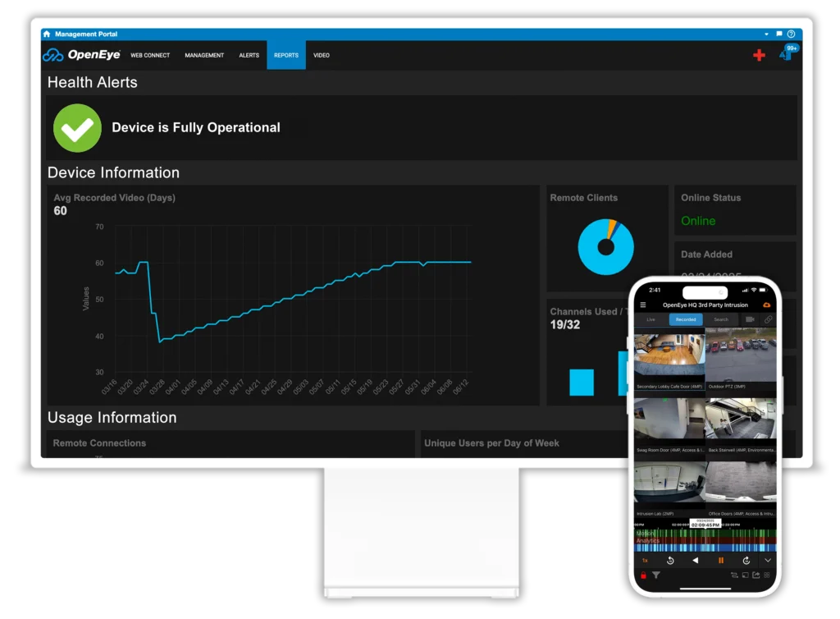Open the phone app hamburger menu
The height and width of the screenshot is (619, 840).
pos(643,305)
